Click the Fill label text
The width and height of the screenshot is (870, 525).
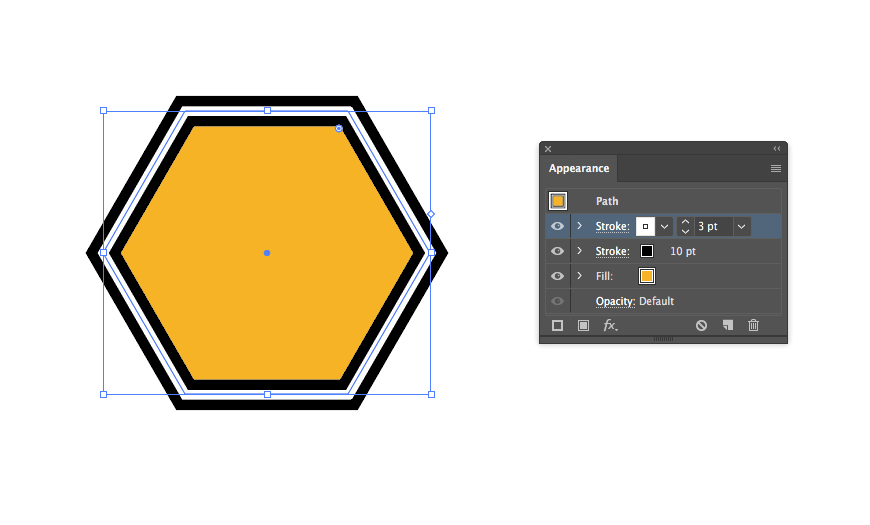604,276
